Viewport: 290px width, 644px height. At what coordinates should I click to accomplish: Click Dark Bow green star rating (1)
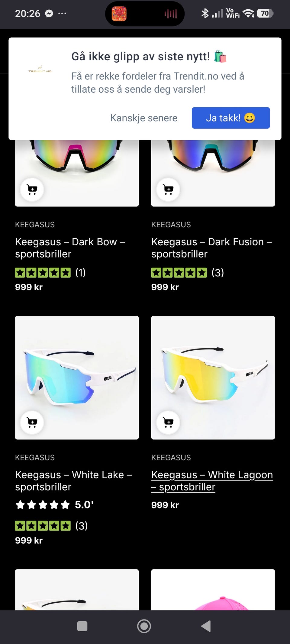pos(50,273)
